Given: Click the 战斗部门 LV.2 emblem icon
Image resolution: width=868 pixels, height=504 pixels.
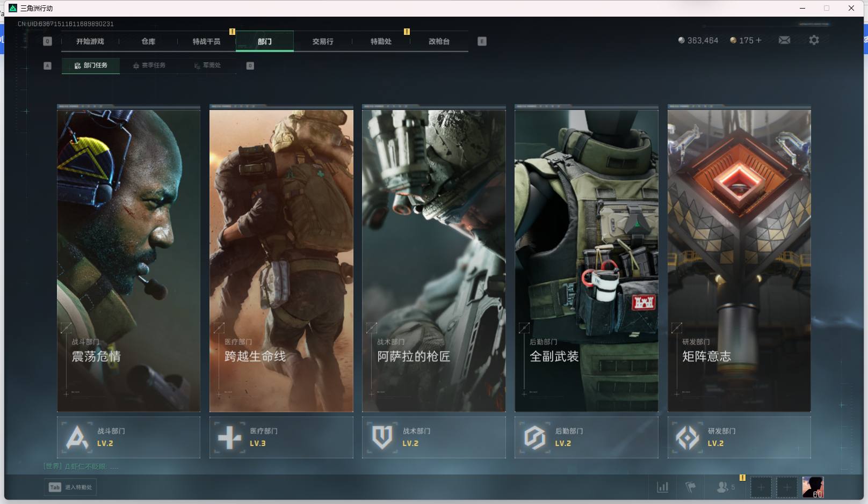Looking at the screenshot, I should pos(77,437).
